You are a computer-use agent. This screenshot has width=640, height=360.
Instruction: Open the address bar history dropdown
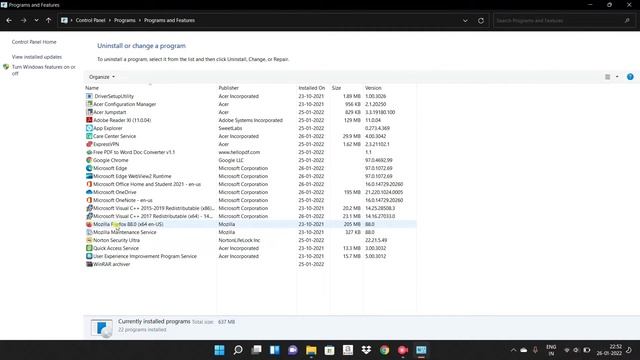pos(465,20)
